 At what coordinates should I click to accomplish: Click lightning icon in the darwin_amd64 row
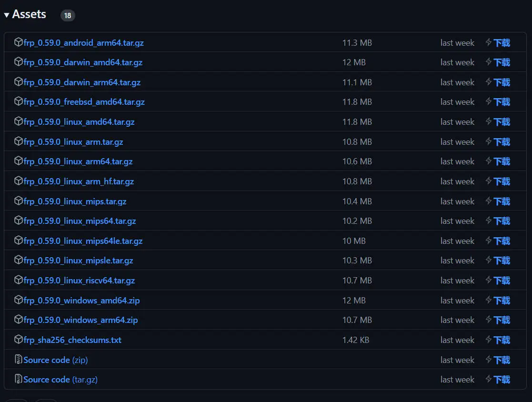click(488, 62)
